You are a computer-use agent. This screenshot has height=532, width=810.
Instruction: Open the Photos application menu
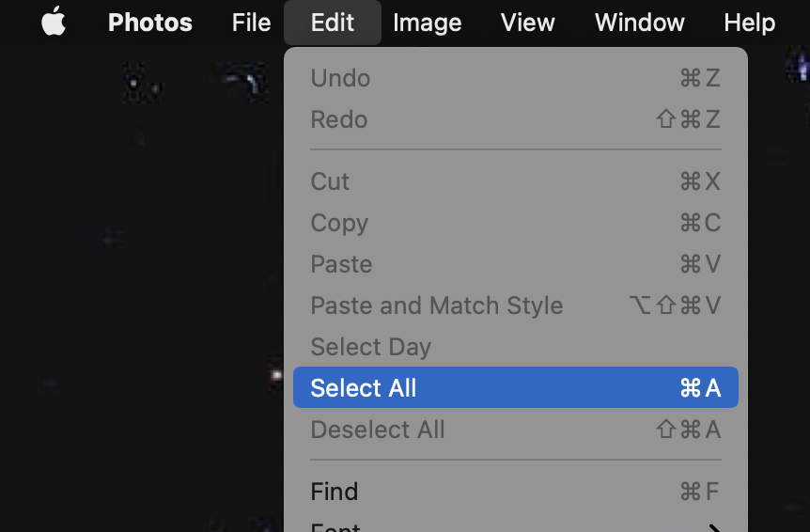(x=149, y=23)
